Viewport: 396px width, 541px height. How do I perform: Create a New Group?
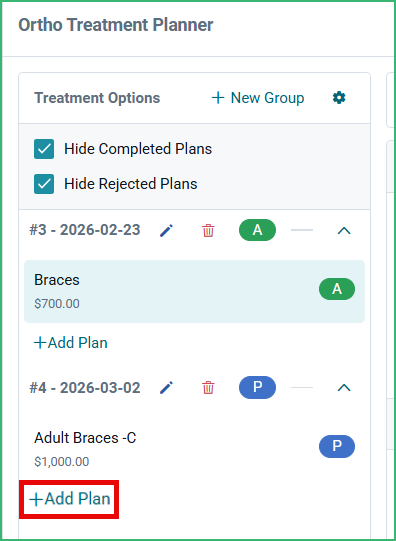pos(258,98)
